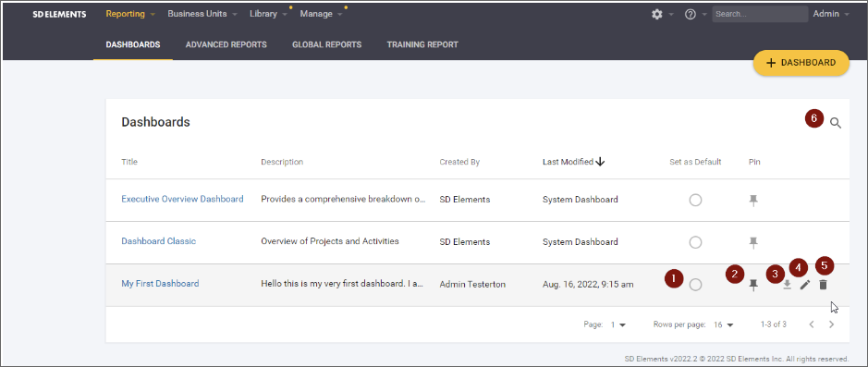Image resolution: width=868 pixels, height=367 pixels.
Task: Expand the Admin user menu
Action: (831, 14)
